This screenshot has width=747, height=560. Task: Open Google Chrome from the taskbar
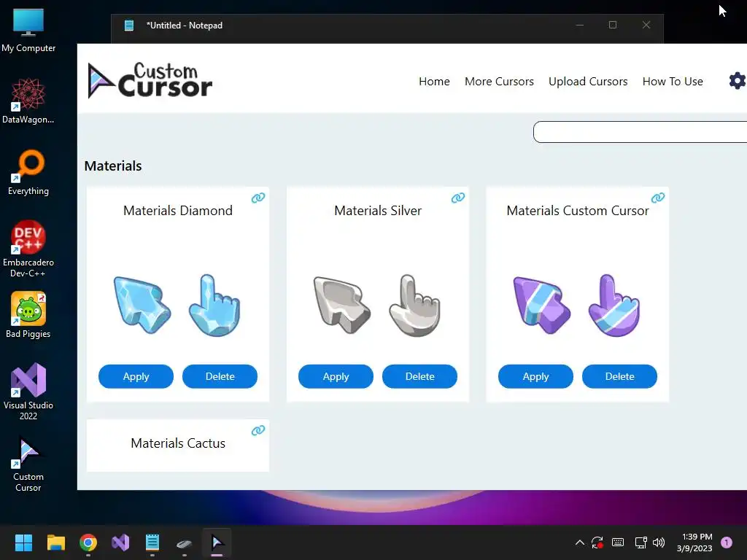88,542
